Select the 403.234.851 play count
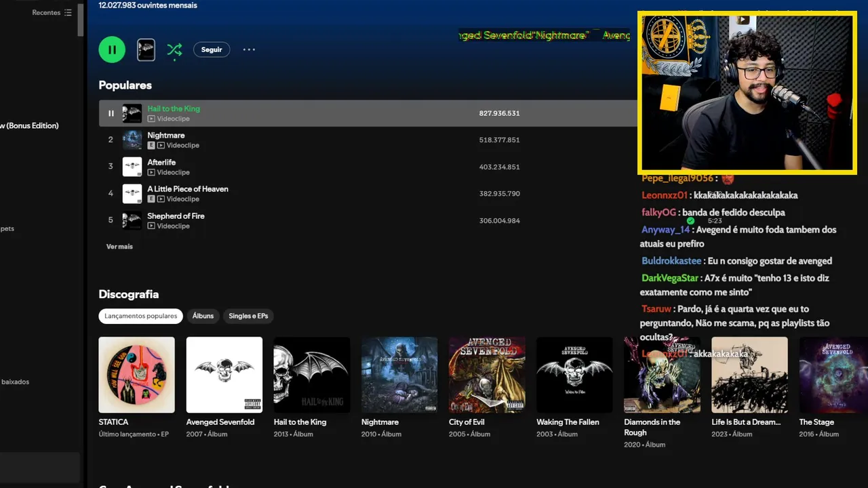 (500, 167)
